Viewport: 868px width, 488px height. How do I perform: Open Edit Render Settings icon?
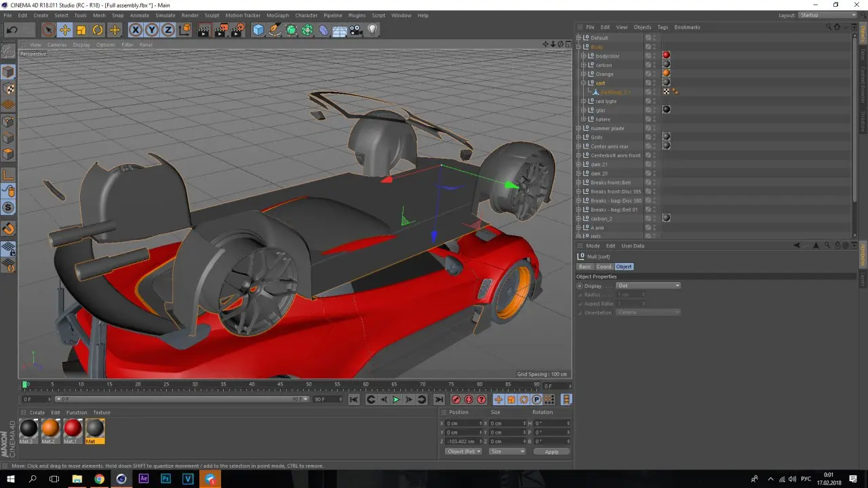coord(237,30)
